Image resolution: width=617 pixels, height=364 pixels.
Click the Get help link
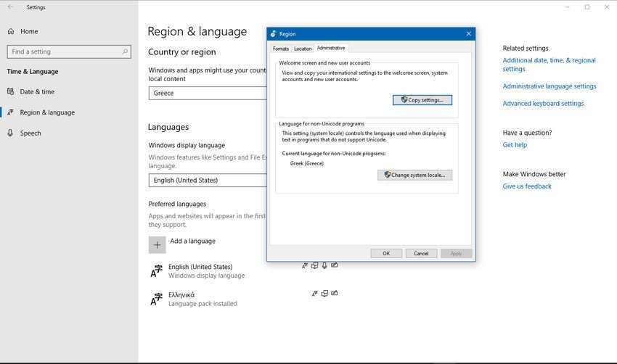click(515, 144)
